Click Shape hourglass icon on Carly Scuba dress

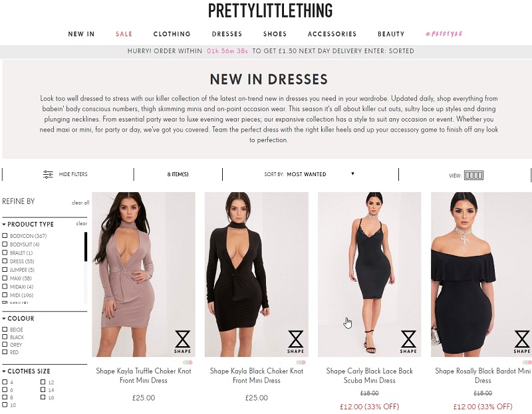[x=408, y=342]
